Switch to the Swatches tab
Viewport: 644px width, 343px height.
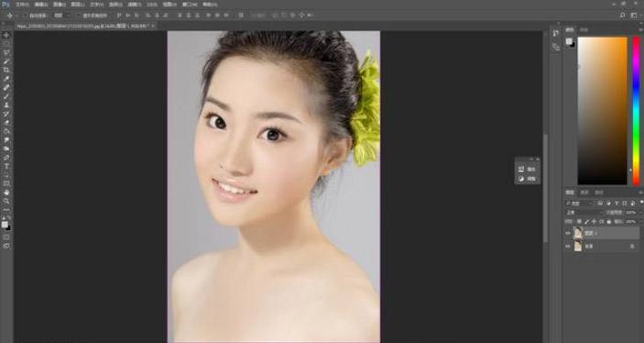(584, 29)
